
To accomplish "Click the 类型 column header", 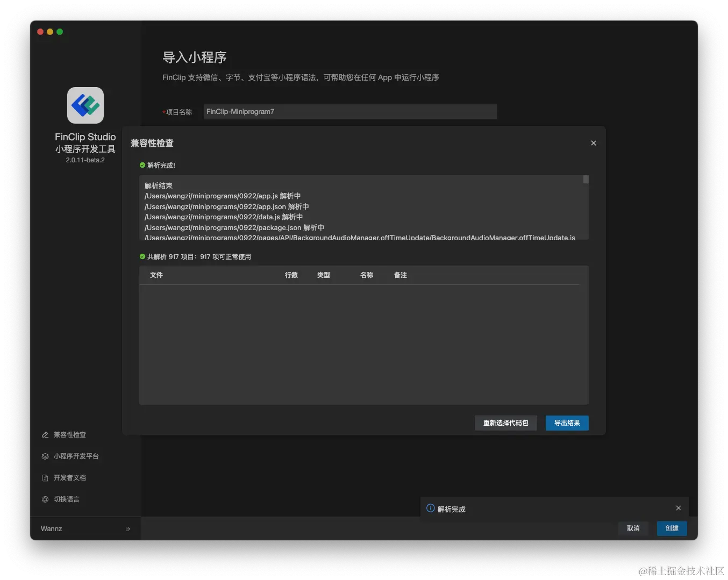I will point(324,275).
